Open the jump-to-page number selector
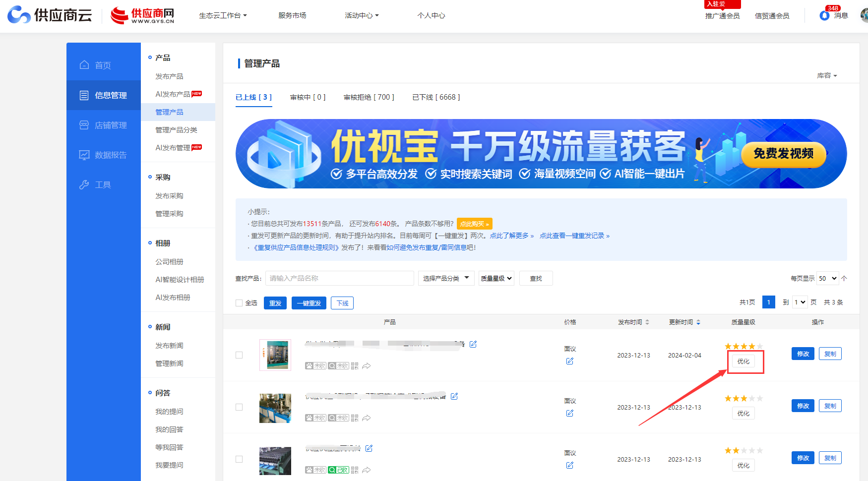The height and width of the screenshot is (481, 868). (800, 302)
